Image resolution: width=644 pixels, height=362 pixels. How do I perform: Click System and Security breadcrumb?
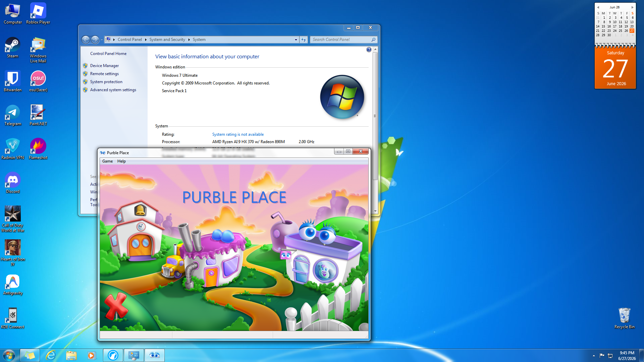(167, 40)
